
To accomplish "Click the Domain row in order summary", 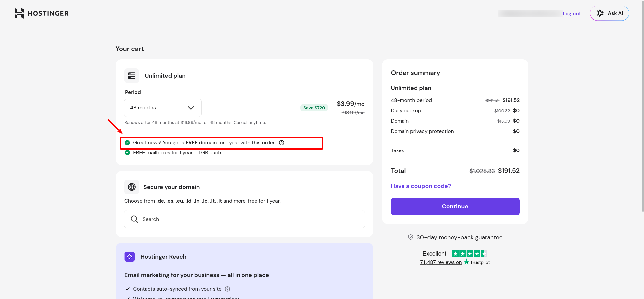I will pos(455,121).
